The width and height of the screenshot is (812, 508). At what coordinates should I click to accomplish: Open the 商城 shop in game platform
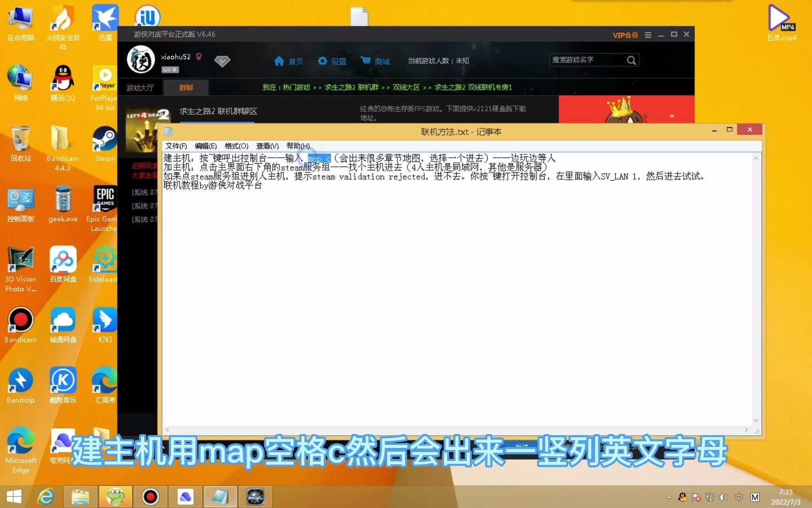(375, 61)
